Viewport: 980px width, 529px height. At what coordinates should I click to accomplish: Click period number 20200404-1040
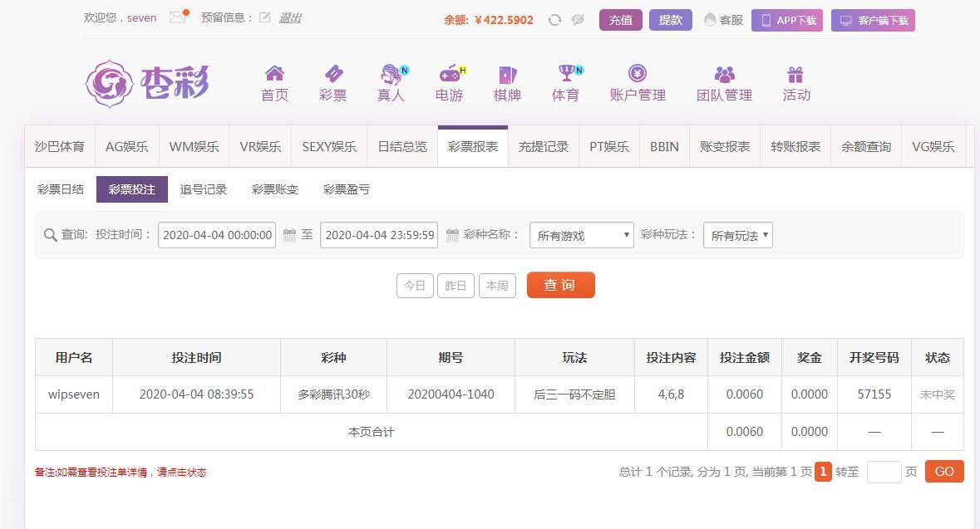pos(451,394)
